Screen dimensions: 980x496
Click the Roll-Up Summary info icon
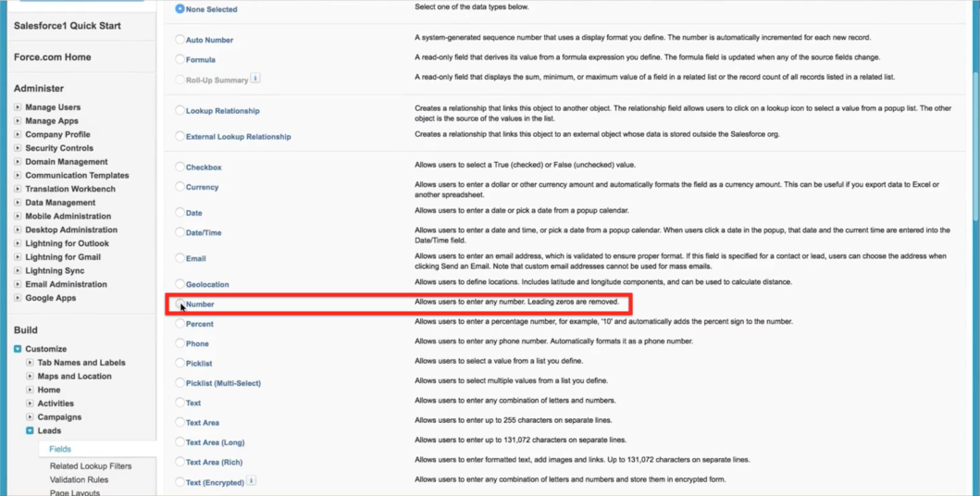[x=255, y=79]
